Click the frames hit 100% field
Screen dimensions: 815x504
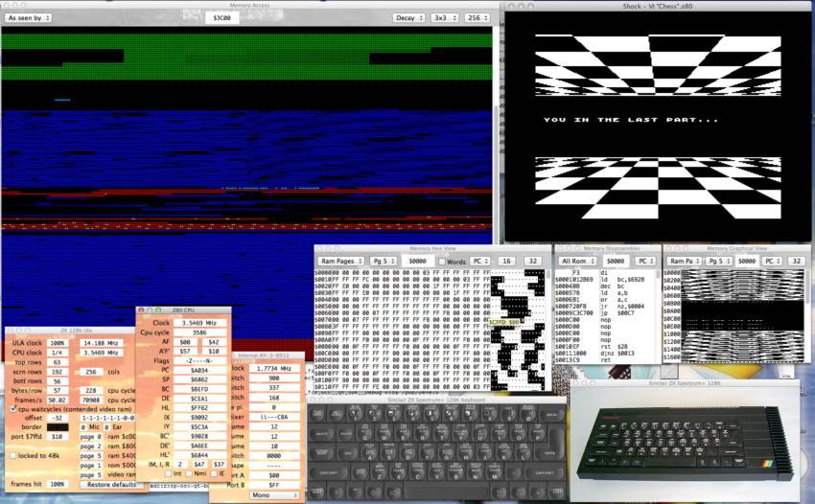(58, 484)
